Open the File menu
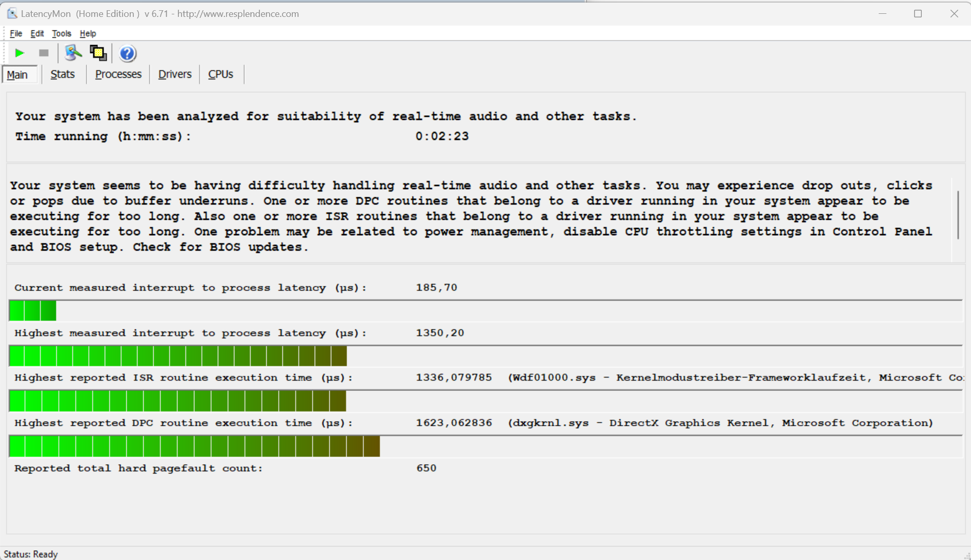This screenshot has height=560, width=971. [16, 33]
